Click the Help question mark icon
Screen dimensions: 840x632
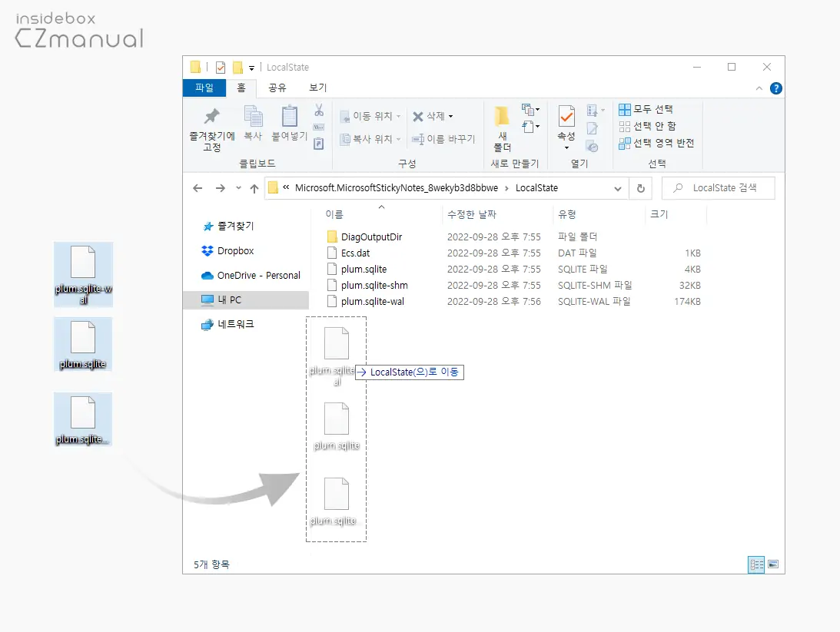[775, 88]
